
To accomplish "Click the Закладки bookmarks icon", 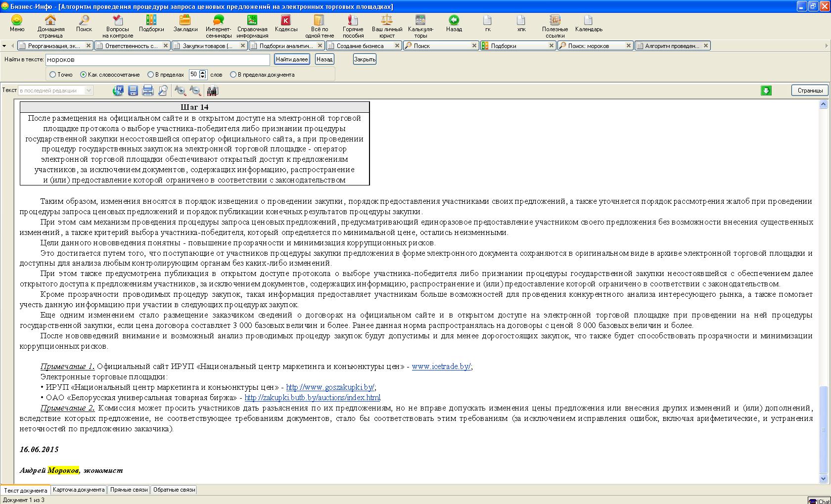I will [x=185, y=25].
